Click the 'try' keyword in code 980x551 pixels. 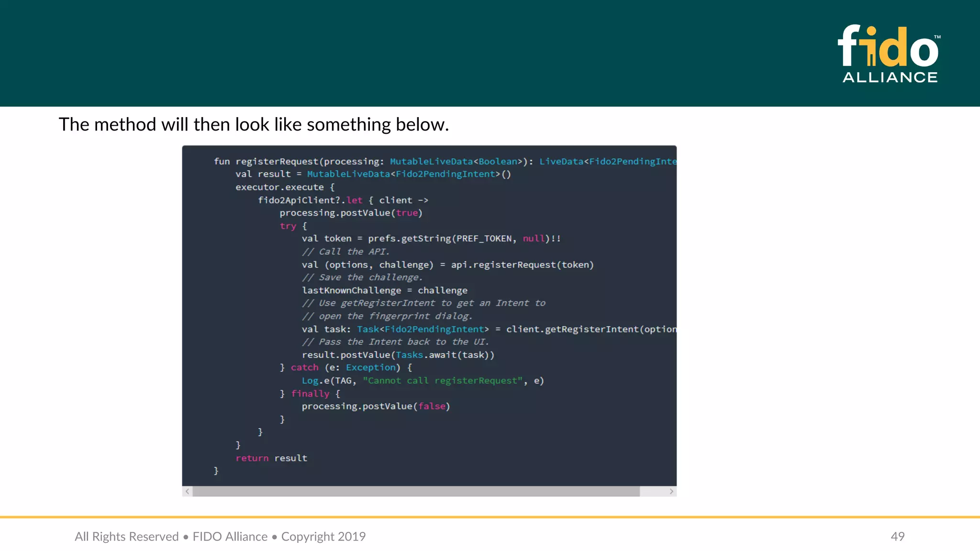(288, 226)
